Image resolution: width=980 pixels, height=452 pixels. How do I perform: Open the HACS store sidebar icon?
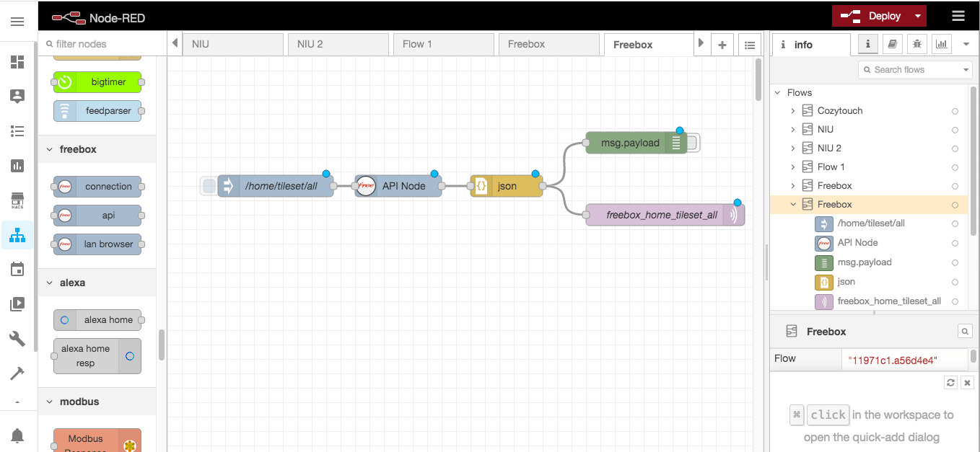pyautogui.click(x=17, y=200)
